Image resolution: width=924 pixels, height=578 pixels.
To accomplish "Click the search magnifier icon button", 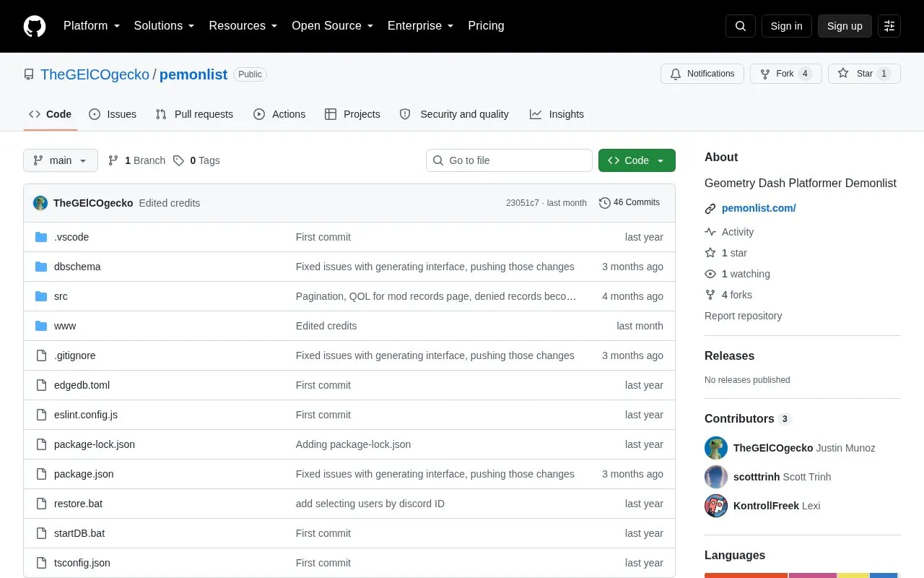I will click(741, 26).
